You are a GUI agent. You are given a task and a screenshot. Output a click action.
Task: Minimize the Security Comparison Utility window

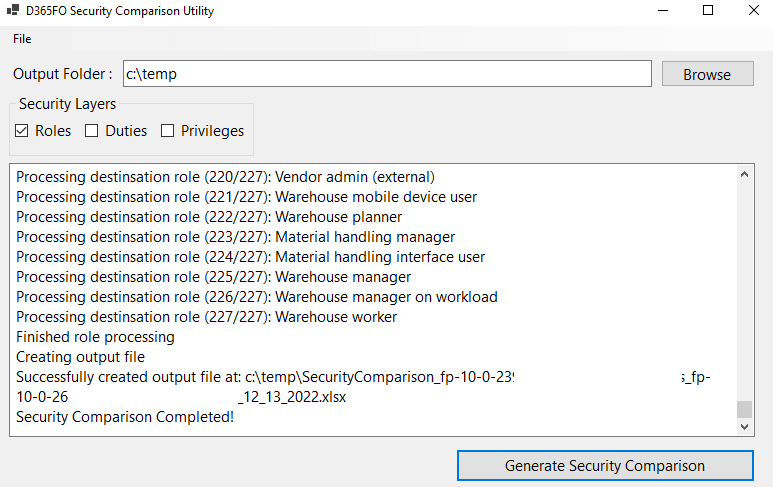point(662,11)
